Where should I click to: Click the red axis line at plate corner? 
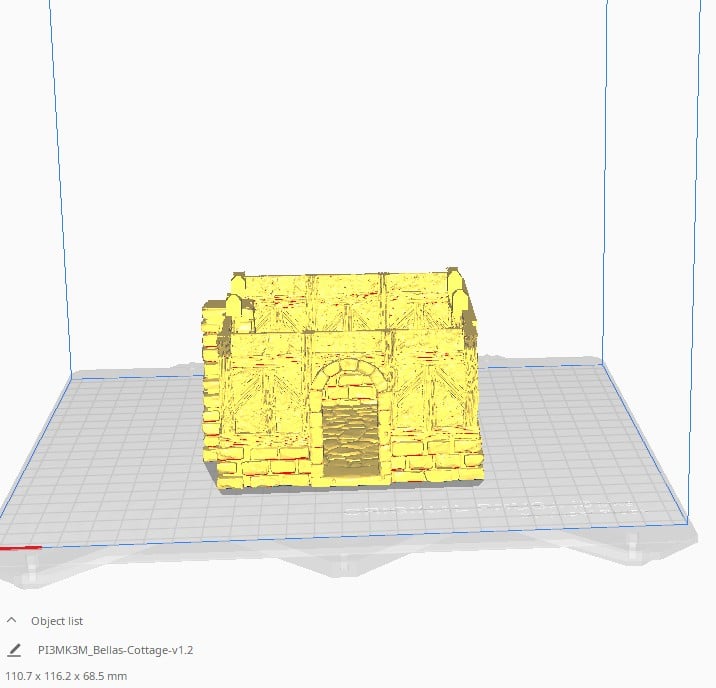point(18,547)
